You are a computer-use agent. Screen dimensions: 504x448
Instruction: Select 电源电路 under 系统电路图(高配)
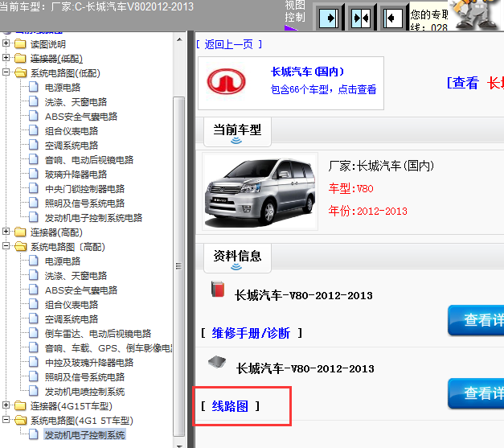[x=63, y=261]
